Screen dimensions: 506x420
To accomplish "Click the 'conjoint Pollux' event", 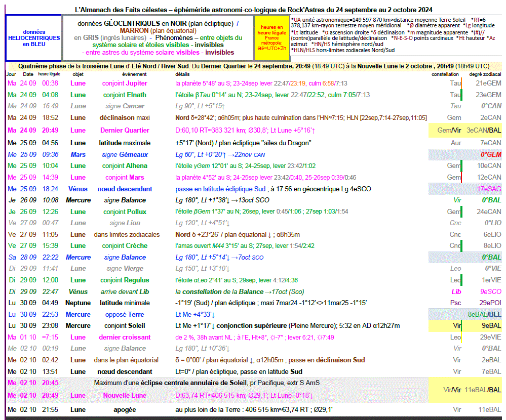I will 125,212.
